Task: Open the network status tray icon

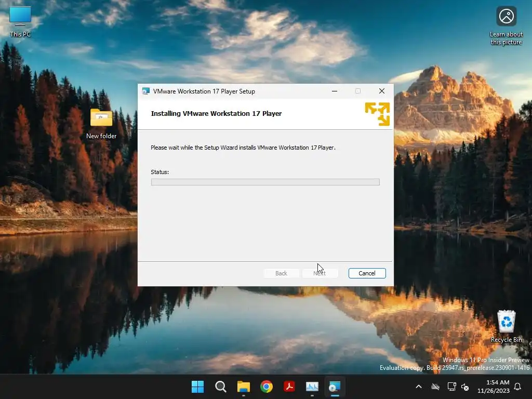Action: (451, 387)
